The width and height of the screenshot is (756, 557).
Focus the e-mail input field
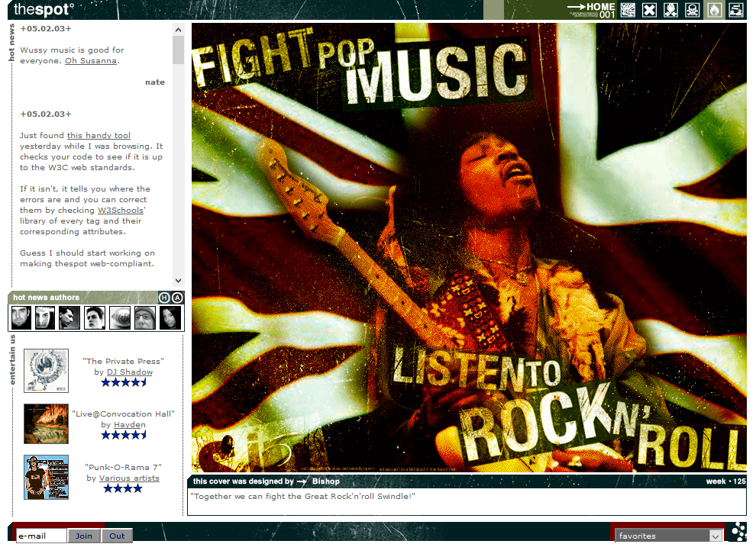41,536
